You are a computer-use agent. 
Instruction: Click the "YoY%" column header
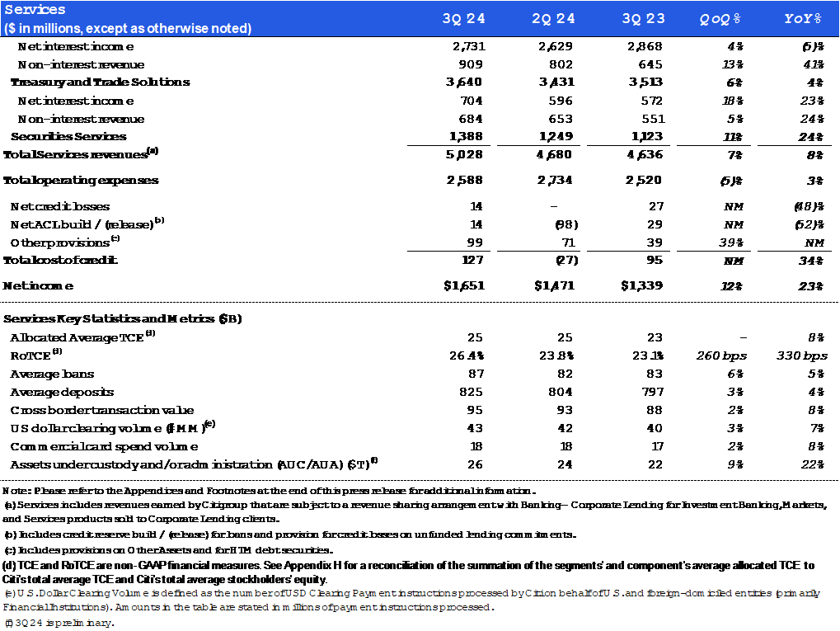pos(803,19)
